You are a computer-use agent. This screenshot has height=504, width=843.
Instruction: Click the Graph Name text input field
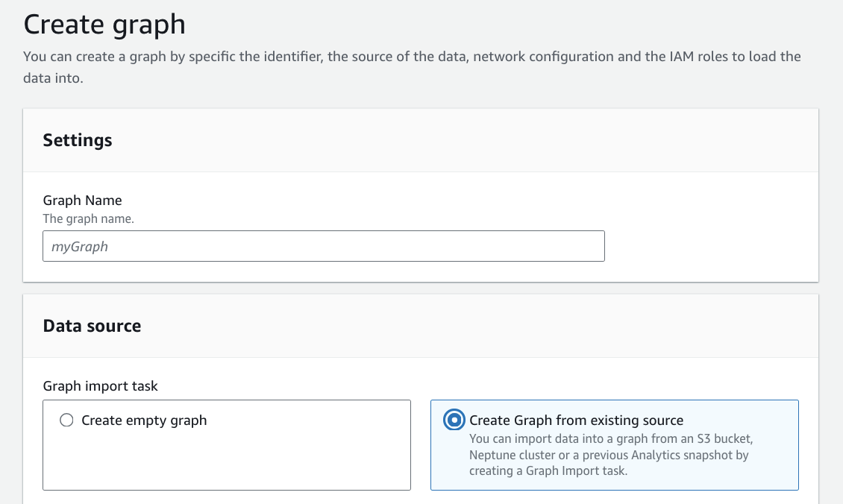[x=323, y=246]
